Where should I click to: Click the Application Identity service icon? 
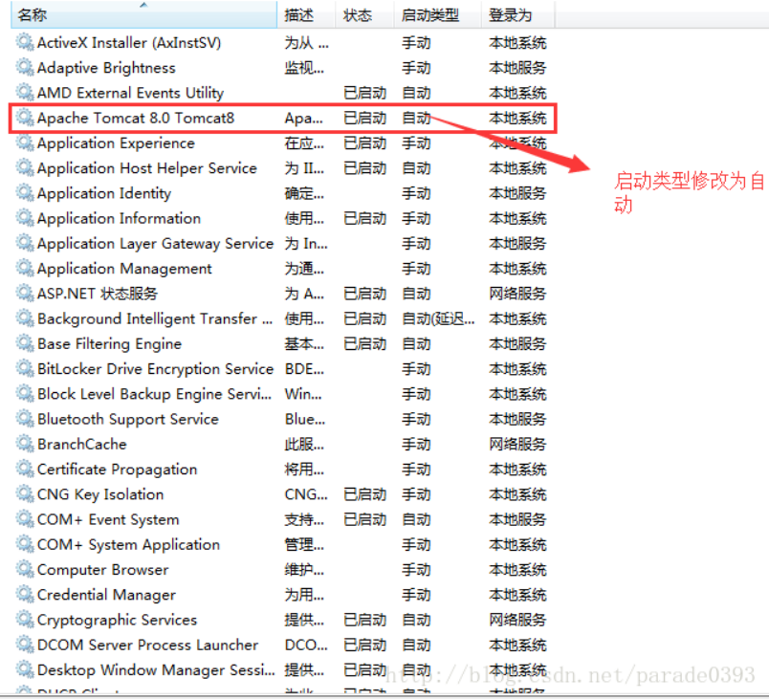coord(24,192)
